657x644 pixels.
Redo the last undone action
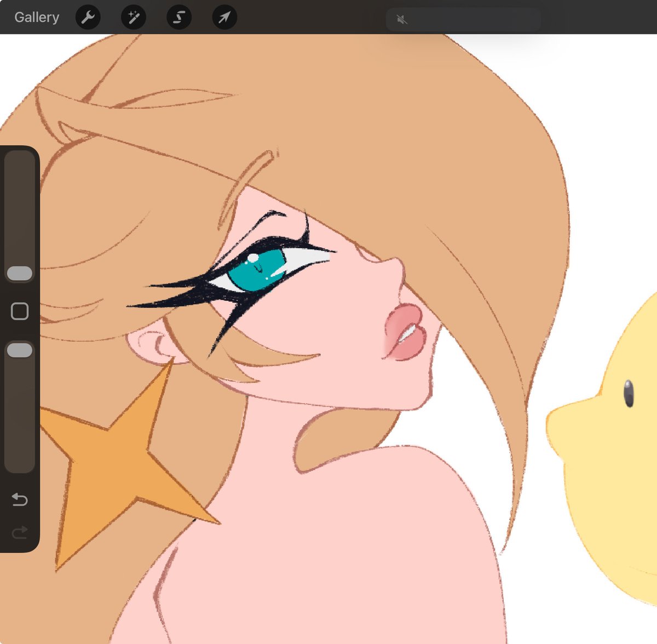20,532
